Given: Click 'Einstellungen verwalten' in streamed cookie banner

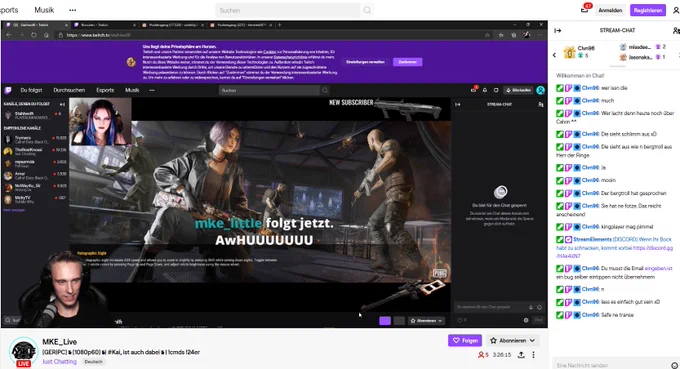Looking at the screenshot, I should coord(365,62).
